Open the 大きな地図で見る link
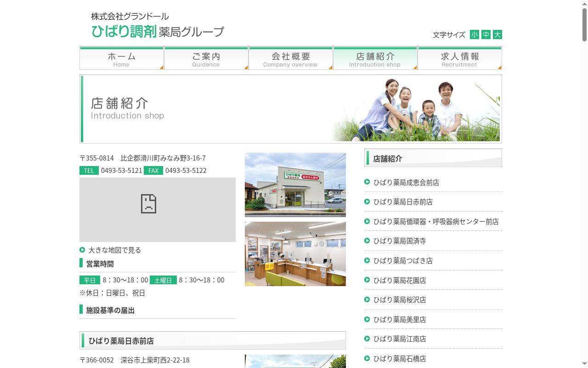Screen dimensions: 588x368 (114, 250)
